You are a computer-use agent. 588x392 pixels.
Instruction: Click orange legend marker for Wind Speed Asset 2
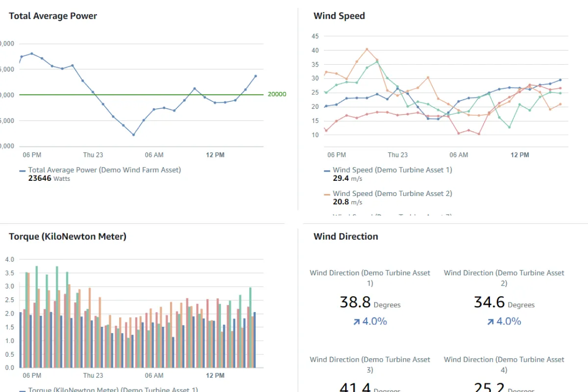(x=327, y=194)
